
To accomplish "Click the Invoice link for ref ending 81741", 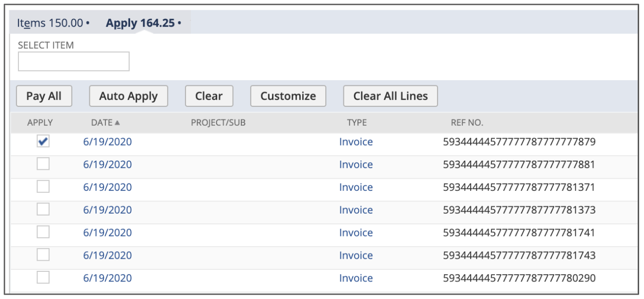I will (356, 233).
